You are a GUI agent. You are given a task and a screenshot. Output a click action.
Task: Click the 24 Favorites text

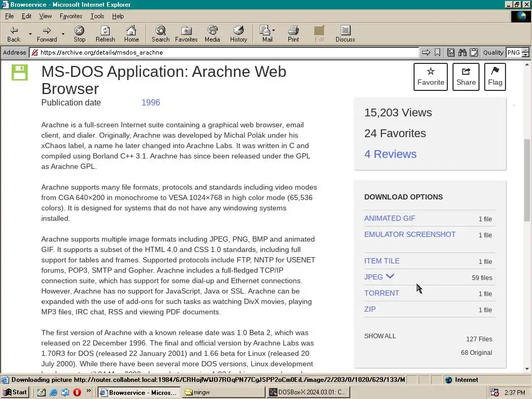tap(395, 134)
